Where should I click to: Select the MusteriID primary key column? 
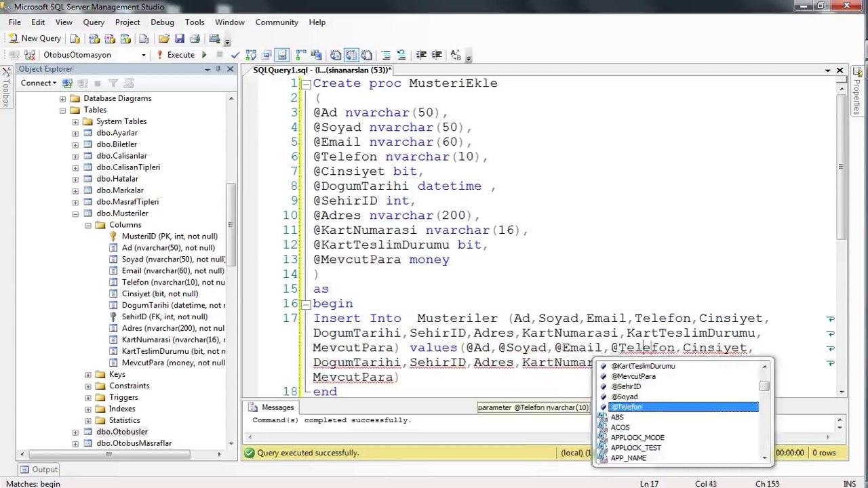[170, 237]
